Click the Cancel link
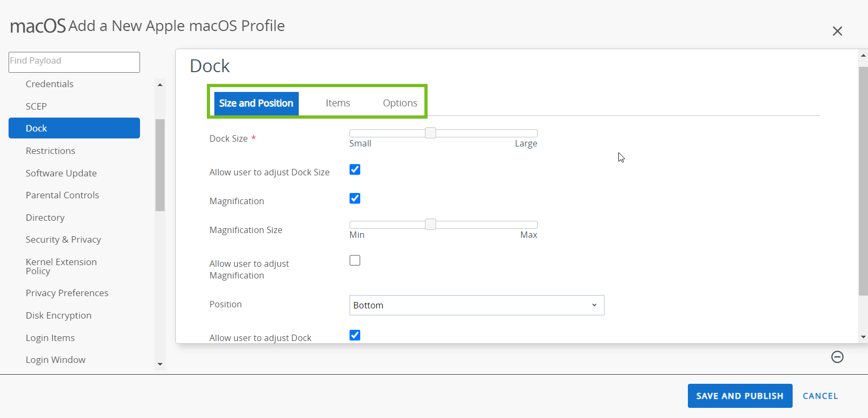Image resolution: width=868 pixels, height=418 pixels. click(x=820, y=396)
